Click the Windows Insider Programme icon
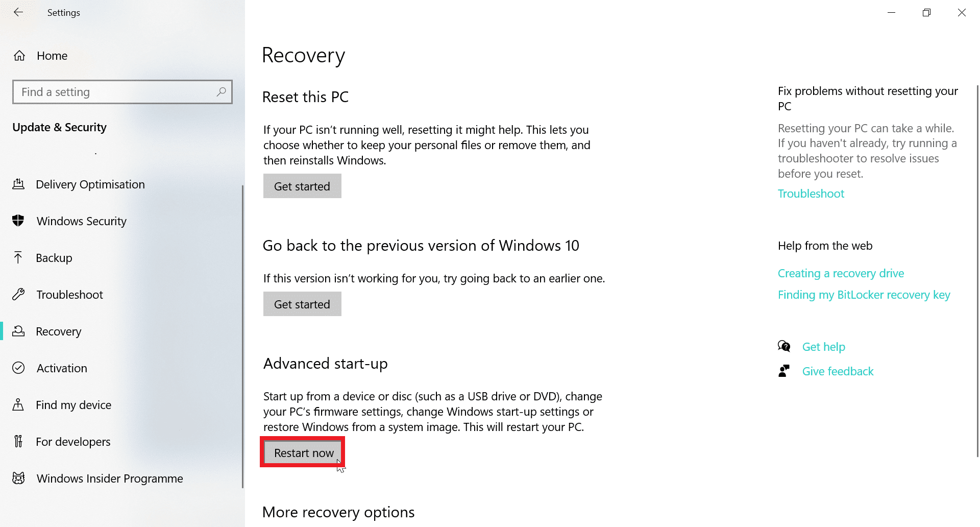Image resolution: width=980 pixels, height=527 pixels. (x=18, y=478)
